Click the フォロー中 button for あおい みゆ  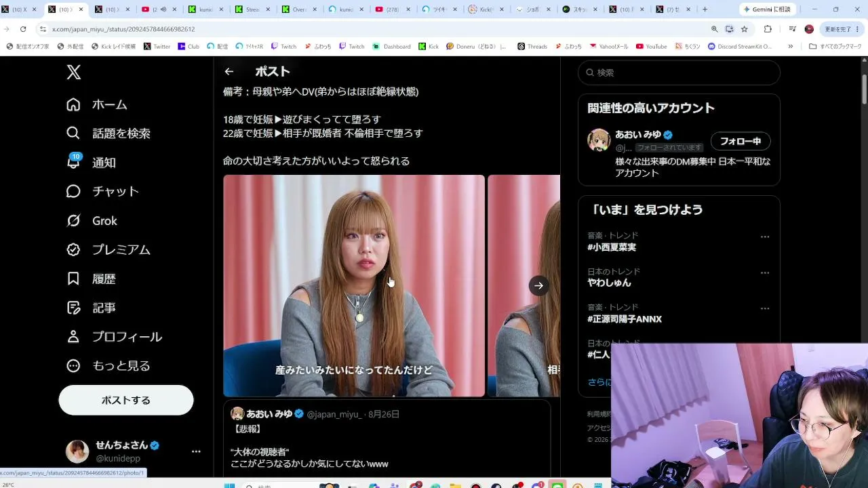pos(741,141)
